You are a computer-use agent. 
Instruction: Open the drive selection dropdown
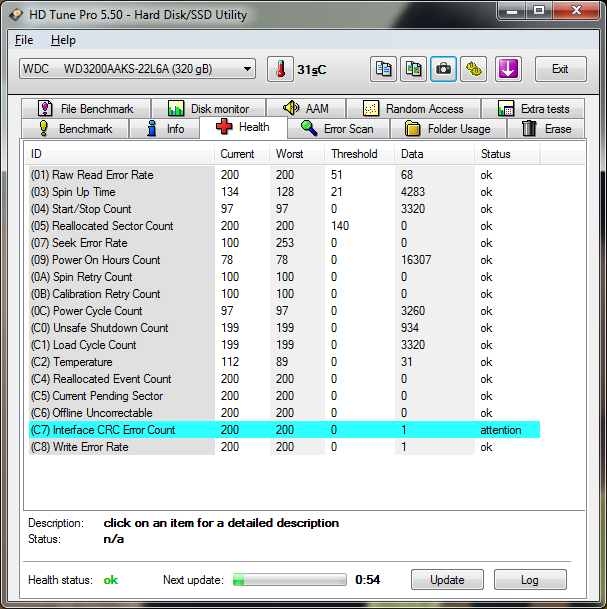[137, 69]
